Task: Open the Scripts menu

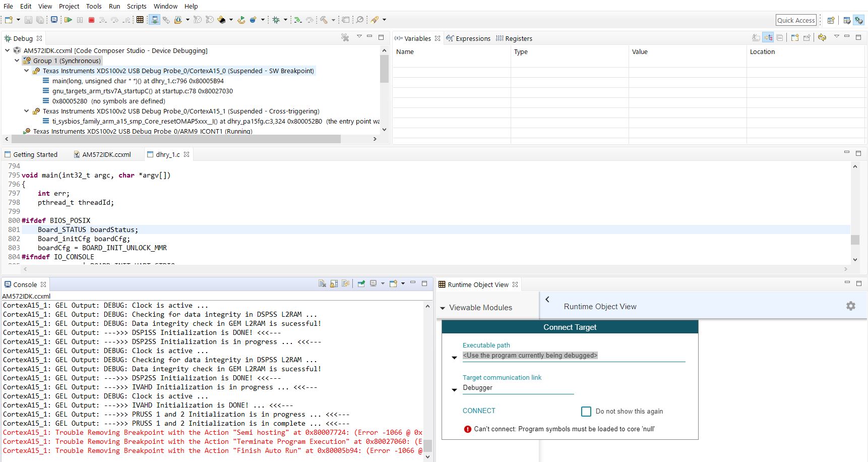Action: 136,6
